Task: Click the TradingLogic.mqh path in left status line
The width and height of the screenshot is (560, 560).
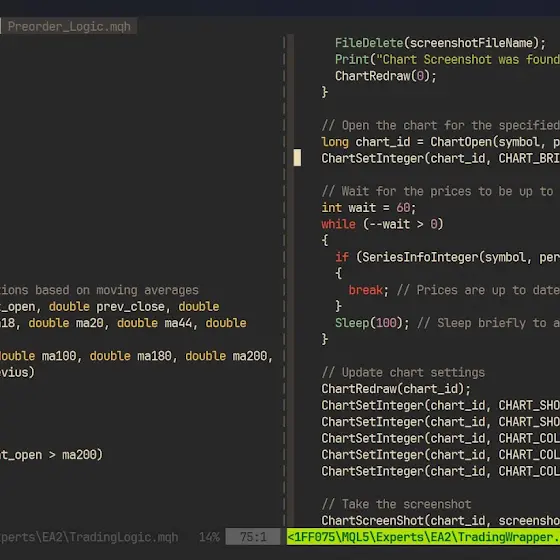Action: coord(89,537)
